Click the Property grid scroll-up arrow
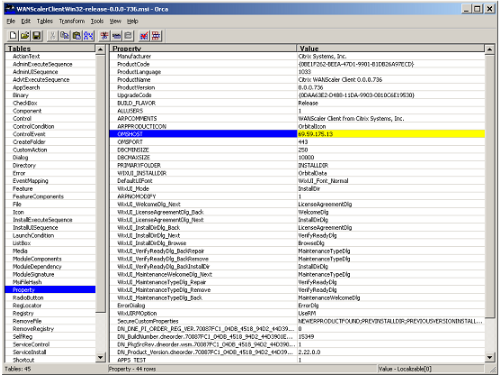The height and width of the screenshot is (381, 500). pyautogui.click(x=489, y=49)
